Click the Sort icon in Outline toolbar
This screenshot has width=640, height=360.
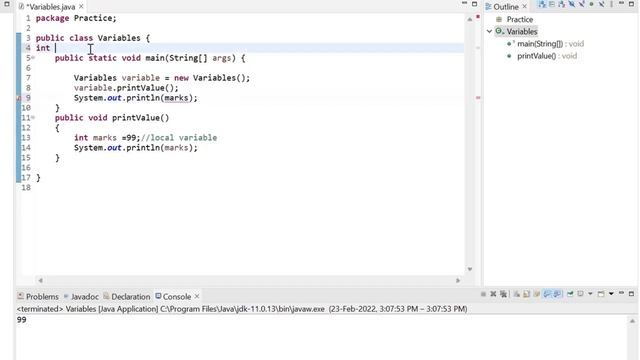[562, 4]
